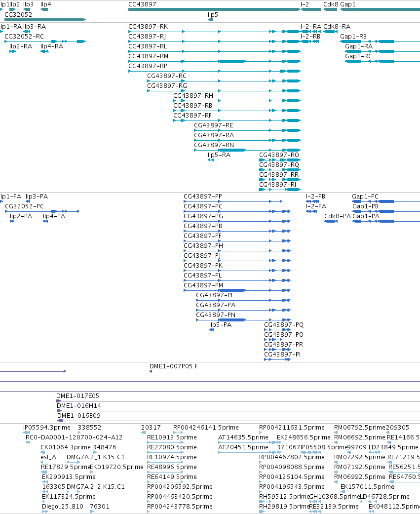Click the CG43897-RO transcript
Image resolution: width=420 pixels, height=514 pixels.
click(x=279, y=155)
